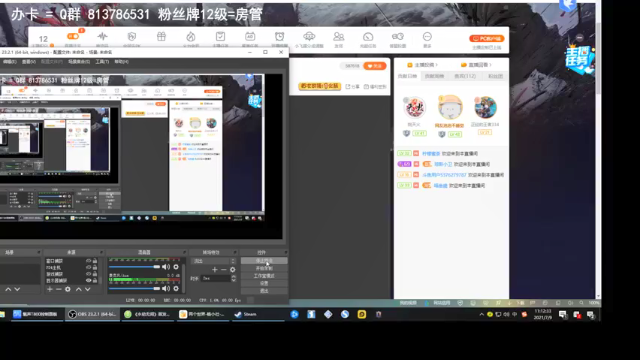Click the blue username in the fourth chat message
Viewport: 640px width, 360px height.
point(440,186)
